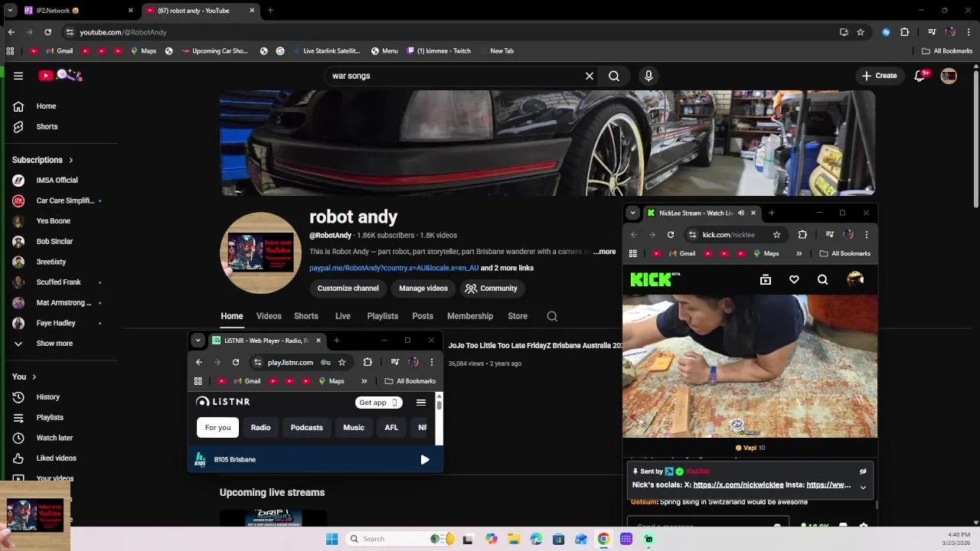
Task: Open the tab search dropdown in LiSTNR window
Action: tap(198, 341)
